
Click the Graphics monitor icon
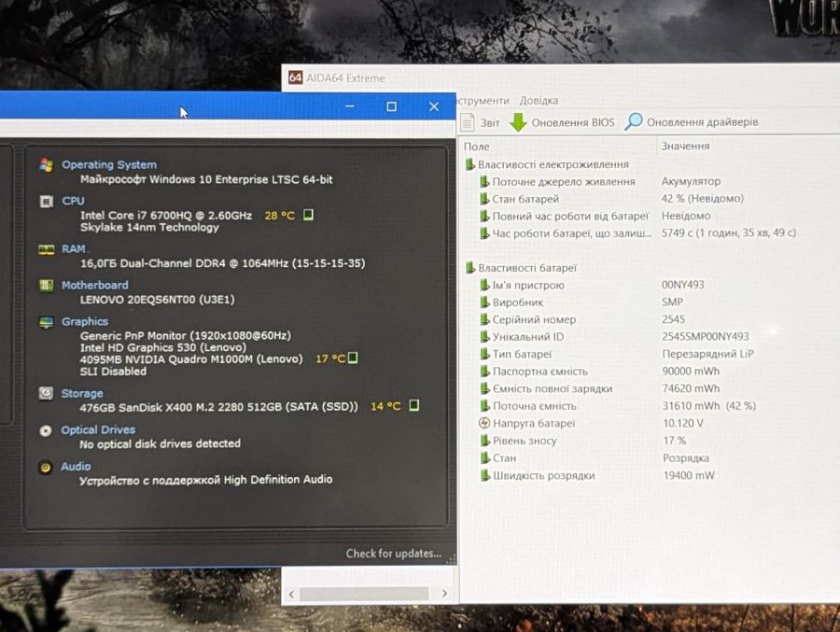tap(47, 322)
